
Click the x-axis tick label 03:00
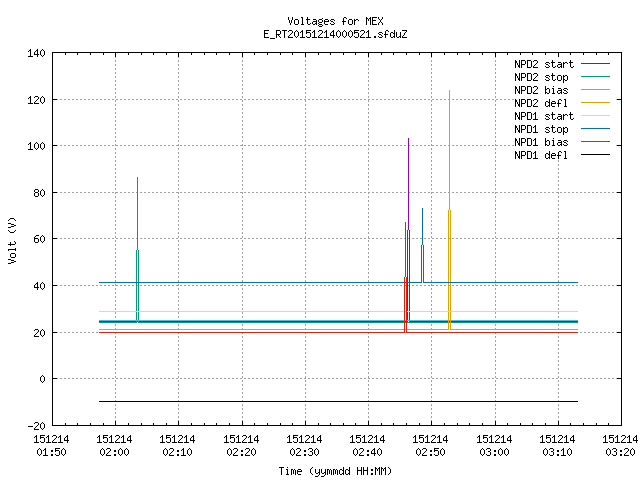pos(494,452)
